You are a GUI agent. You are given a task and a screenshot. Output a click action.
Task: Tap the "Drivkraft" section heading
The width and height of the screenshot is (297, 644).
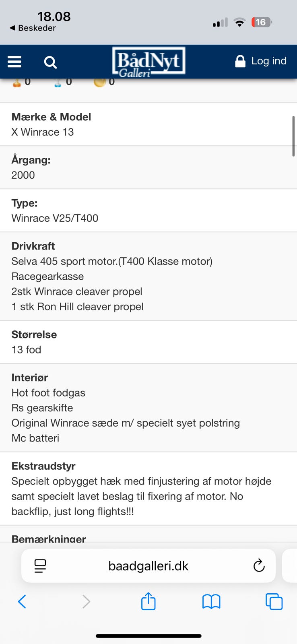tap(33, 246)
